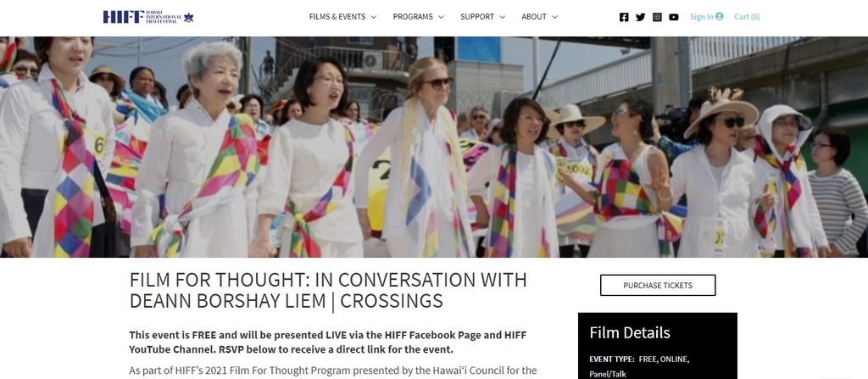Screen dimensions: 868x379
Task: Open the Programs menu item
Action: pyautogui.click(x=413, y=17)
